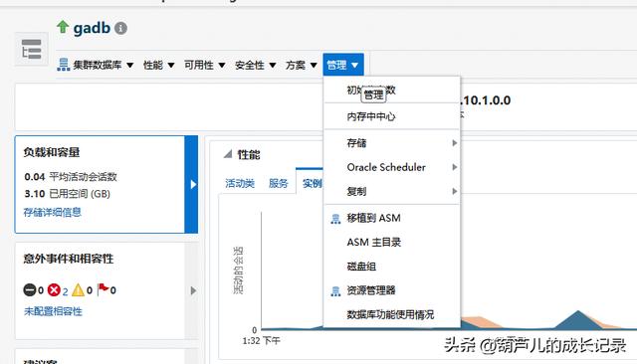Expand the 存储 submenu
The width and height of the screenshot is (637, 364).
(x=392, y=143)
